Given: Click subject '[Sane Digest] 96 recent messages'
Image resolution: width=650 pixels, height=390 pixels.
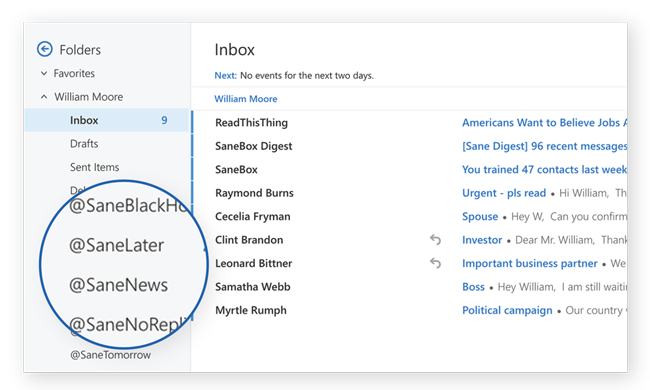Looking at the screenshot, I should (544, 146).
